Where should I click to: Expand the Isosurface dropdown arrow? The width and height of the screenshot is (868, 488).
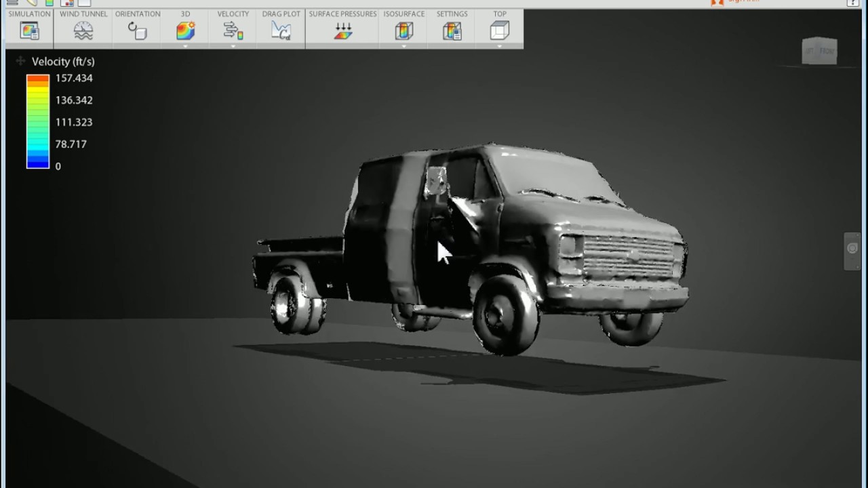point(403,46)
